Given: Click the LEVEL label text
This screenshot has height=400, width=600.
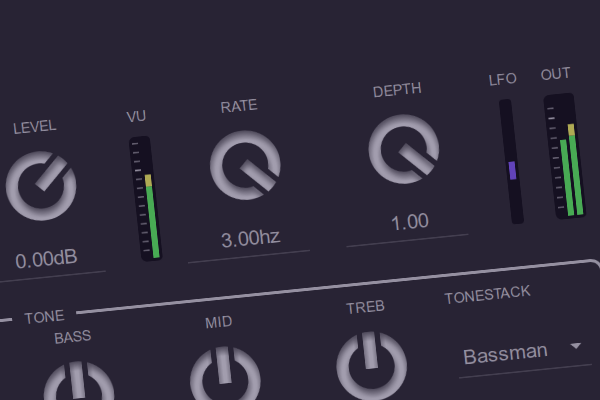Looking at the screenshot, I should pos(35,127).
